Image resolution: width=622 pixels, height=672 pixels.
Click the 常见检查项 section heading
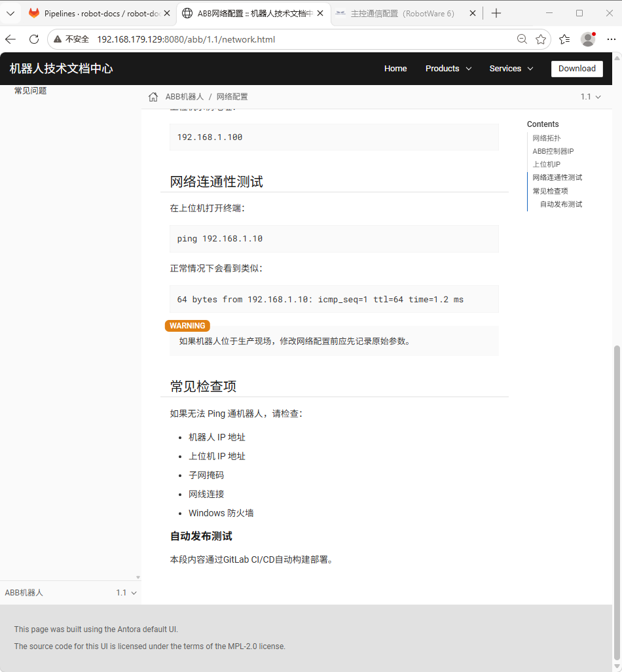[x=203, y=387]
